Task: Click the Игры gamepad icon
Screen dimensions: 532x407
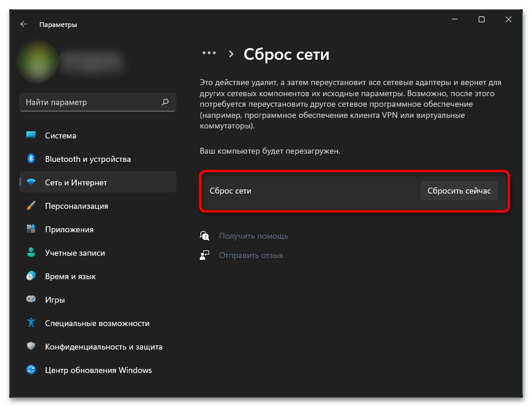Action: tap(32, 300)
